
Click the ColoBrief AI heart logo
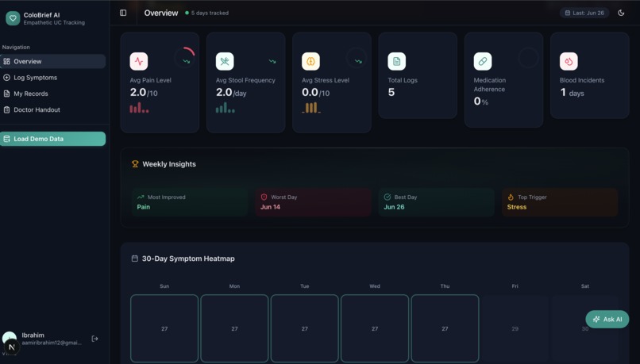pos(13,18)
